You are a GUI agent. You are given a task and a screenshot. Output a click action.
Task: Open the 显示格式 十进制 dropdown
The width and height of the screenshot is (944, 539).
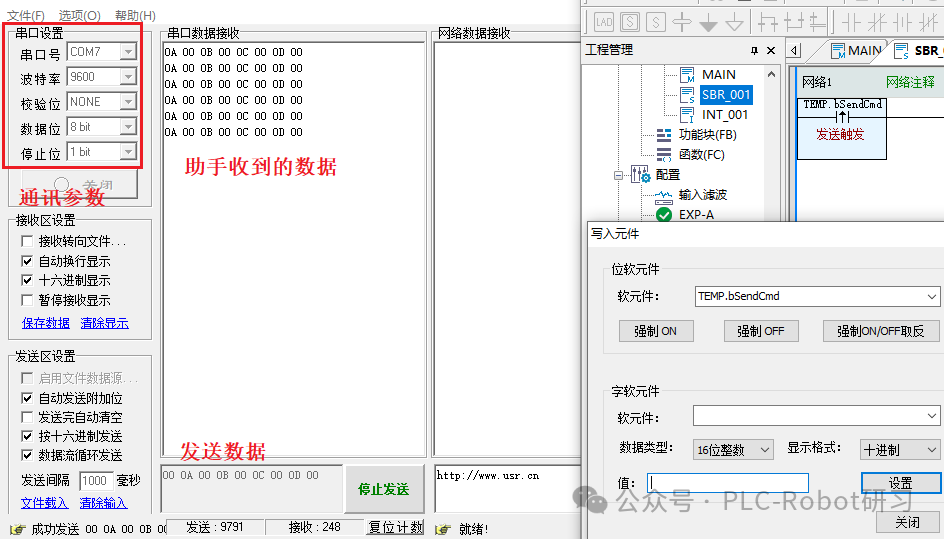[899, 449]
